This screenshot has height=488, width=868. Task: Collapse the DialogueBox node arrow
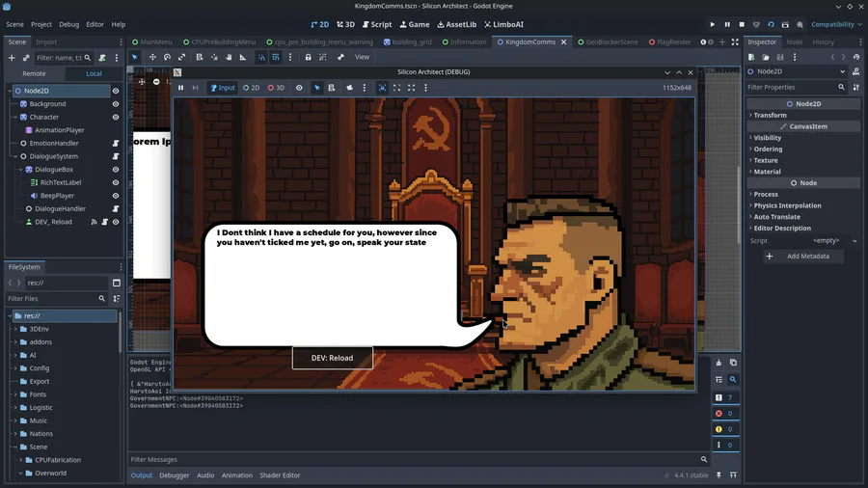pos(21,170)
